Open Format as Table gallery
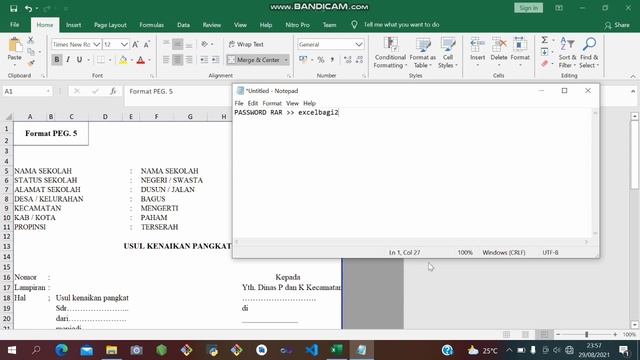Image resolution: width=640 pixels, height=360 pixels. click(423, 53)
